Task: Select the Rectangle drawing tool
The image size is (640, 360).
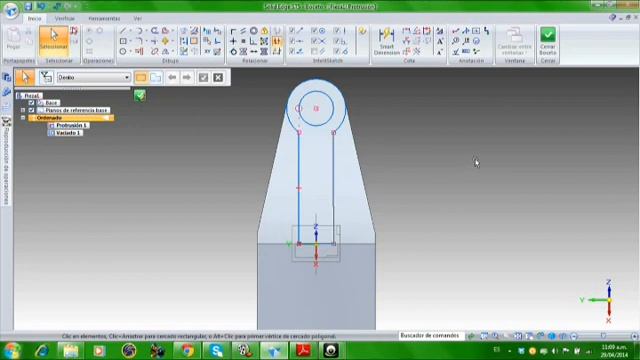Action: click(x=123, y=41)
